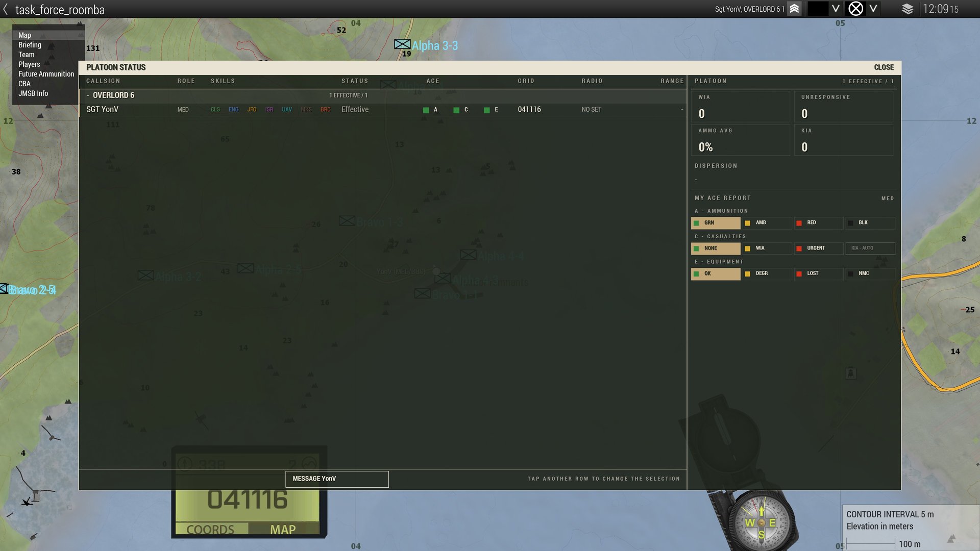Click the CALLSIGN column header

(x=103, y=81)
